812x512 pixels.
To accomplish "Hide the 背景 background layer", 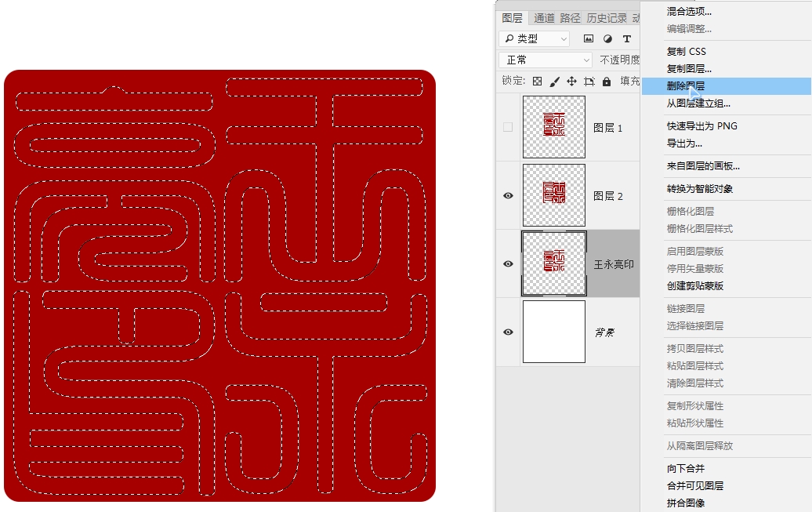I will (x=508, y=331).
